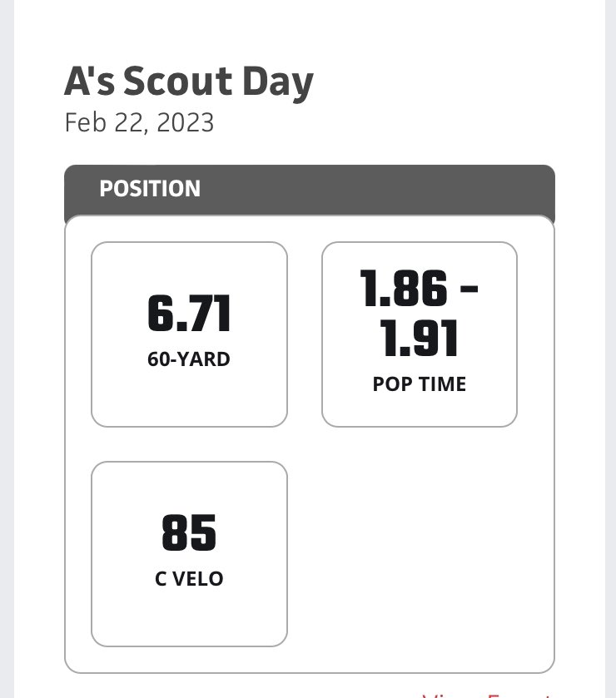Click the C VELO label
616x698 pixels.
[189, 579]
